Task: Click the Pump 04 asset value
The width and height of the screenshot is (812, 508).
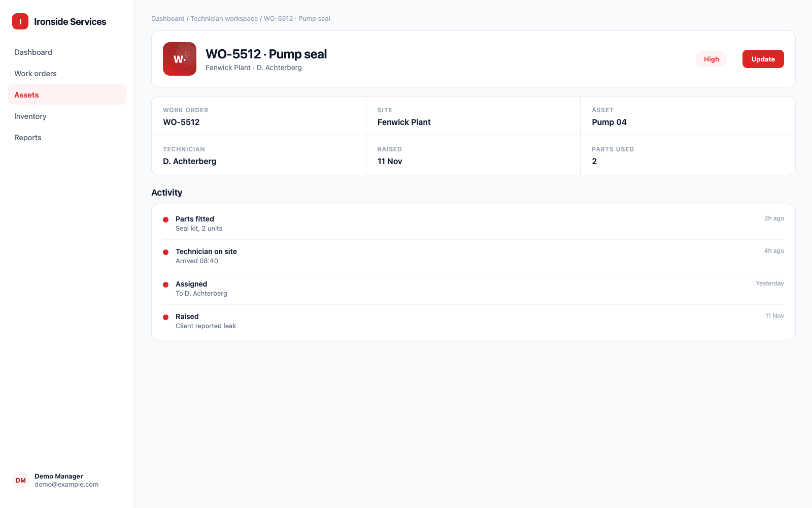Action: click(609, 122)
